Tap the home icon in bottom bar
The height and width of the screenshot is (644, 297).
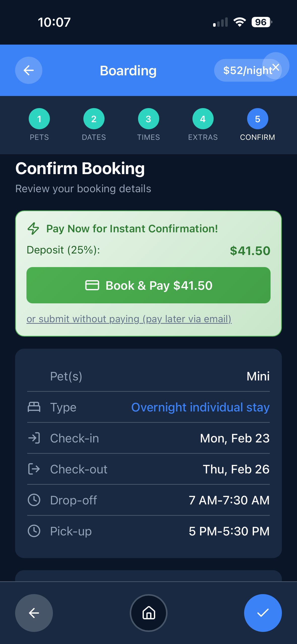149,613
